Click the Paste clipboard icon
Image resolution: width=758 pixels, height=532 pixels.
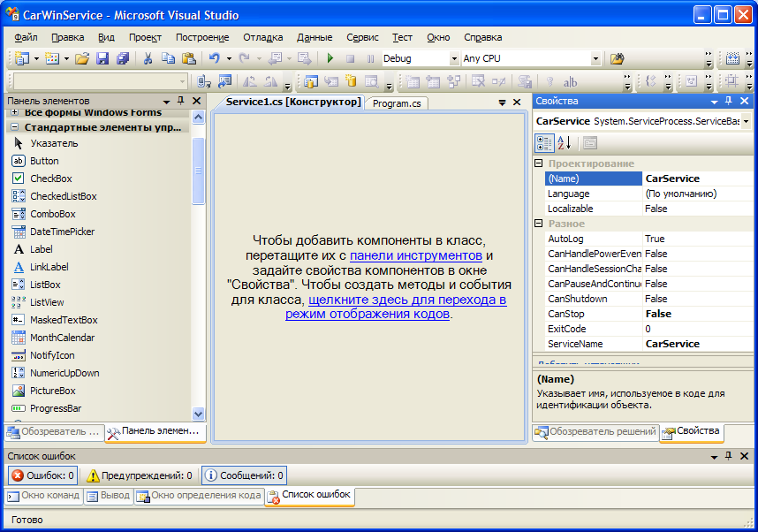click(x=188, y=58)
